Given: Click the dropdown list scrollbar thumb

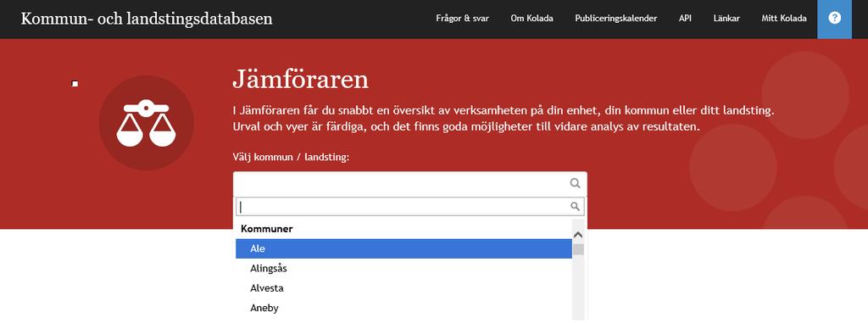Looking at the screenshot, I should tap(578, 249).
